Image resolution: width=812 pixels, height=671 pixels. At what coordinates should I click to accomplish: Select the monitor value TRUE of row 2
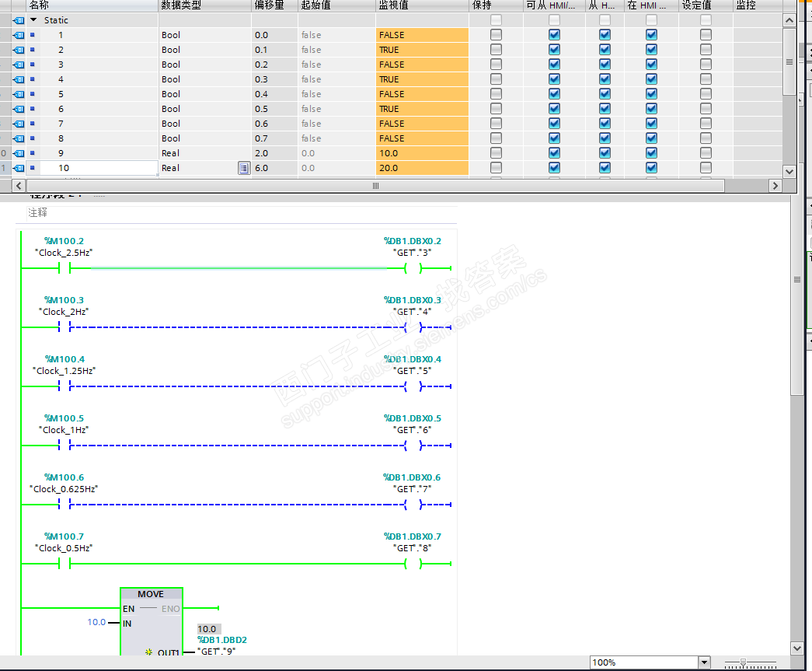tap(422, 50)
